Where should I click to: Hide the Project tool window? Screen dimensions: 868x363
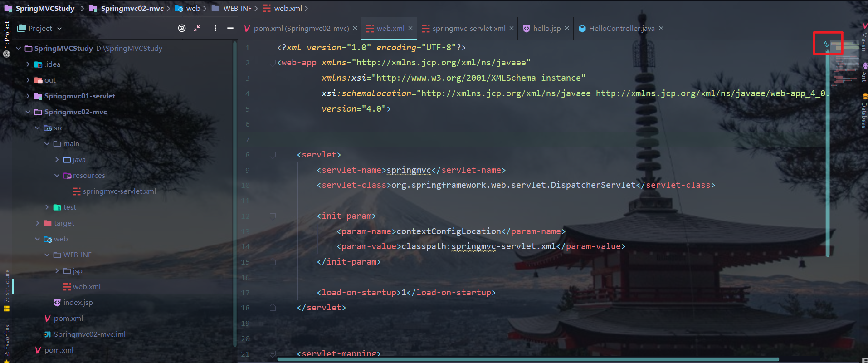pyautogui.click(x=230, y=28)
